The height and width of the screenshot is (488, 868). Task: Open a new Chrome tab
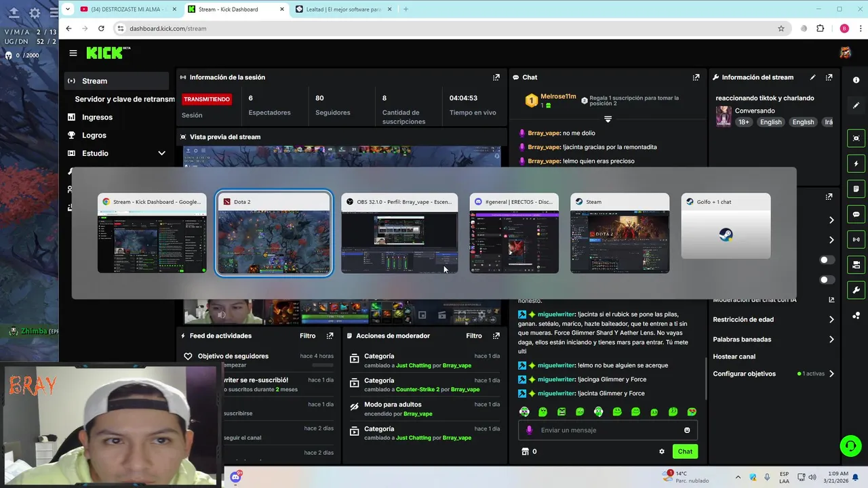click(406, 9)
